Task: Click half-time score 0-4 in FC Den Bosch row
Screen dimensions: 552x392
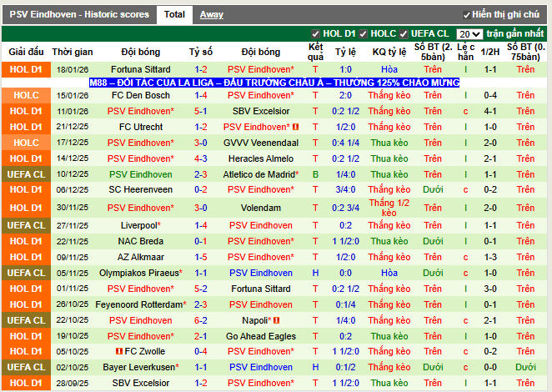Action: [490, 95]
